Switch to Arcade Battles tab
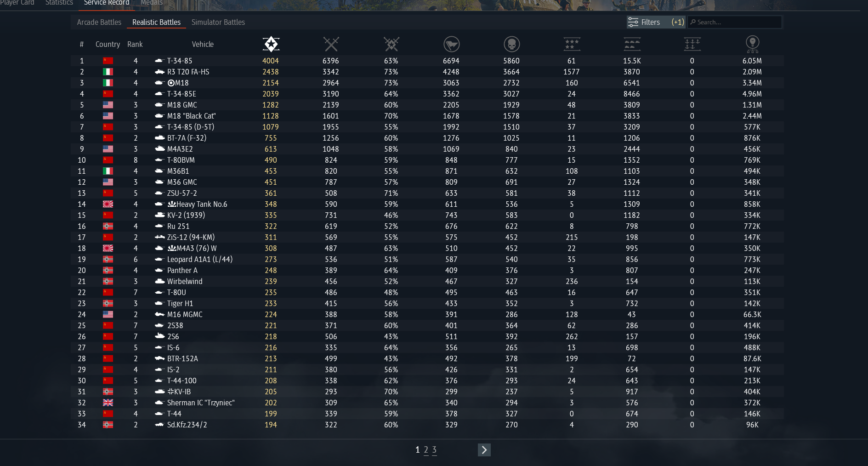Image resolution: width=868 pixels, height=466 pixels. [99, 22]
